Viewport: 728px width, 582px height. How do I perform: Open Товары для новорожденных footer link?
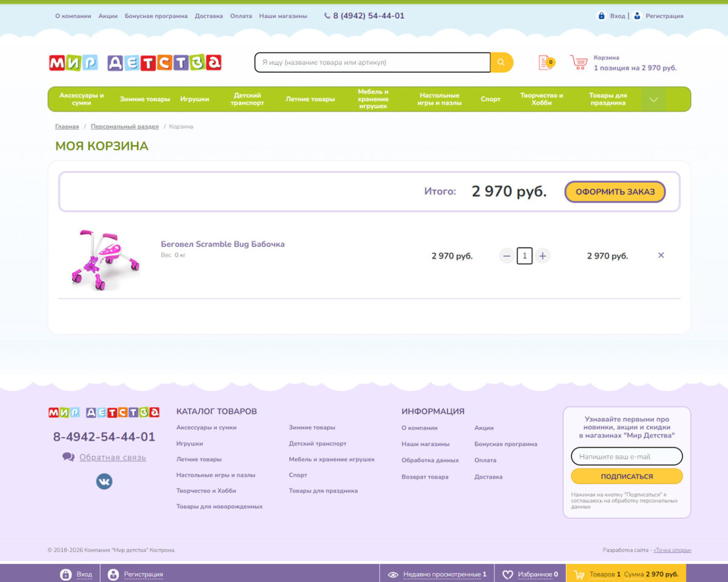point(220,506)
